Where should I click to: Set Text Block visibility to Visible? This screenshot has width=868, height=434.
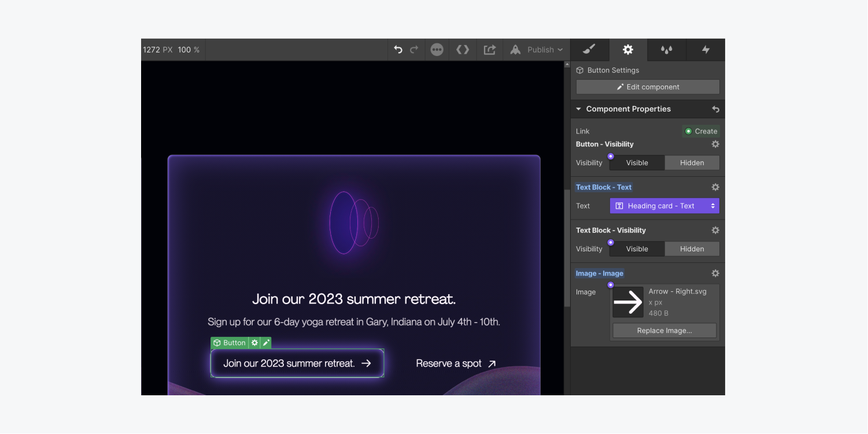pyautogui.click(x=637, y=248)
